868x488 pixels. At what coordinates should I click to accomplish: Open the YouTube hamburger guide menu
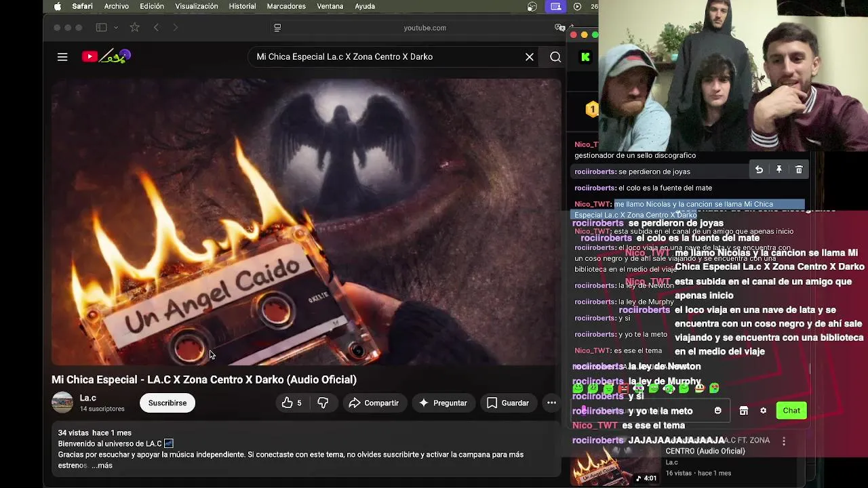pos(62,57)
